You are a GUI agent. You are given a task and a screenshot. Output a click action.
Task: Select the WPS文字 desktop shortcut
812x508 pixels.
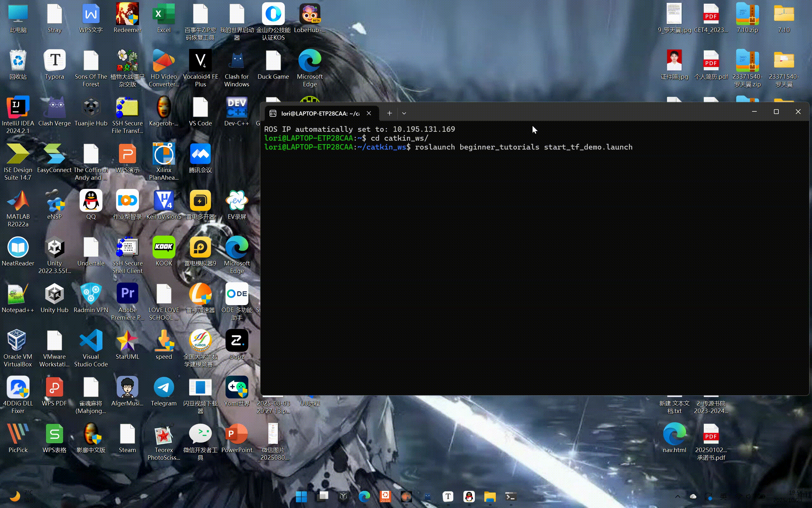[91, 18]
